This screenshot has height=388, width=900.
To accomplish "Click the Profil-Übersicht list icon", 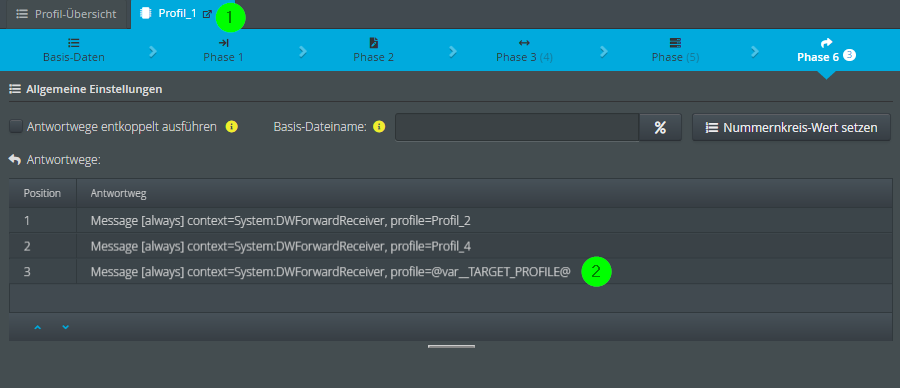I will (22, 14).
